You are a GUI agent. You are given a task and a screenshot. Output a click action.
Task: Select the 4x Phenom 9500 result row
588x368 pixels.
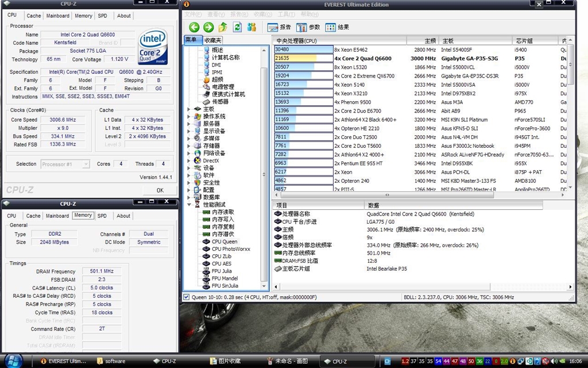(420, 102)
